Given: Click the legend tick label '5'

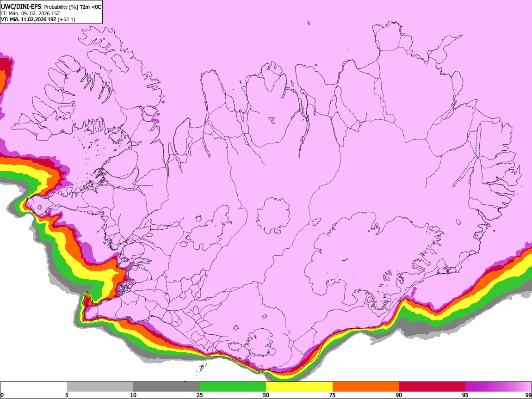Looking at the screenshot, I should pyautogui.click(x=67, y=395).
